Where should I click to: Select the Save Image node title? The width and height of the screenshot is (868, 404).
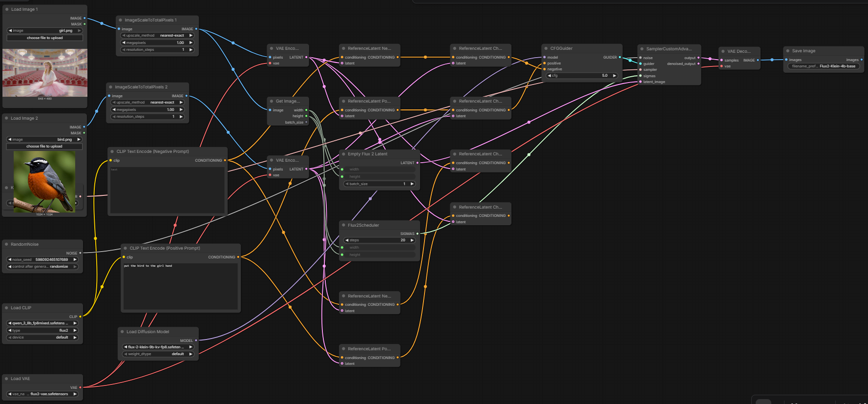tap(804, 51)
